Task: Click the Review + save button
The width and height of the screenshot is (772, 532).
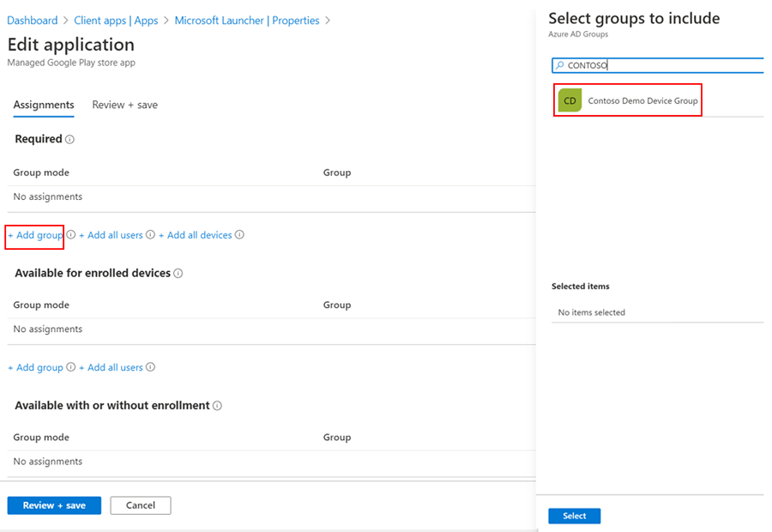Action: pyautogui.click(x=54, y=505)
